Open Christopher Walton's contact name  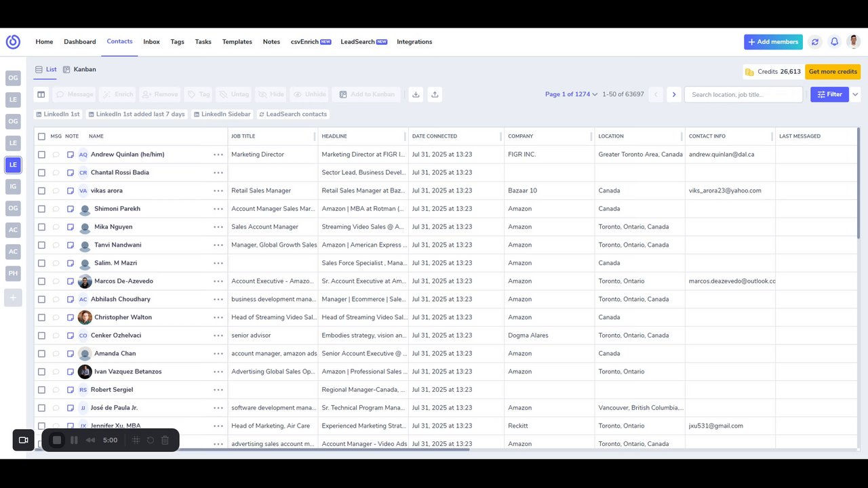123,317
